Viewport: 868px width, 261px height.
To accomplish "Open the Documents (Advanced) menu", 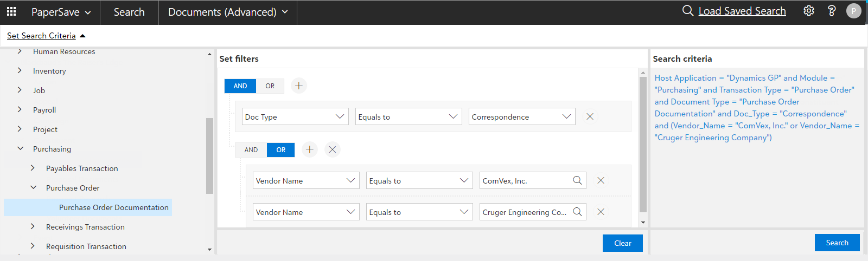I will point(228,12).
